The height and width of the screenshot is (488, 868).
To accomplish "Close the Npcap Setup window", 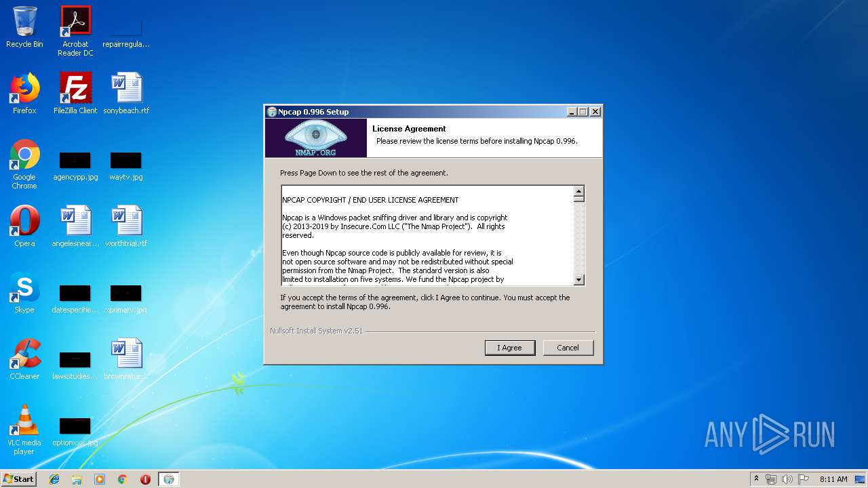I will pos(595,112).
